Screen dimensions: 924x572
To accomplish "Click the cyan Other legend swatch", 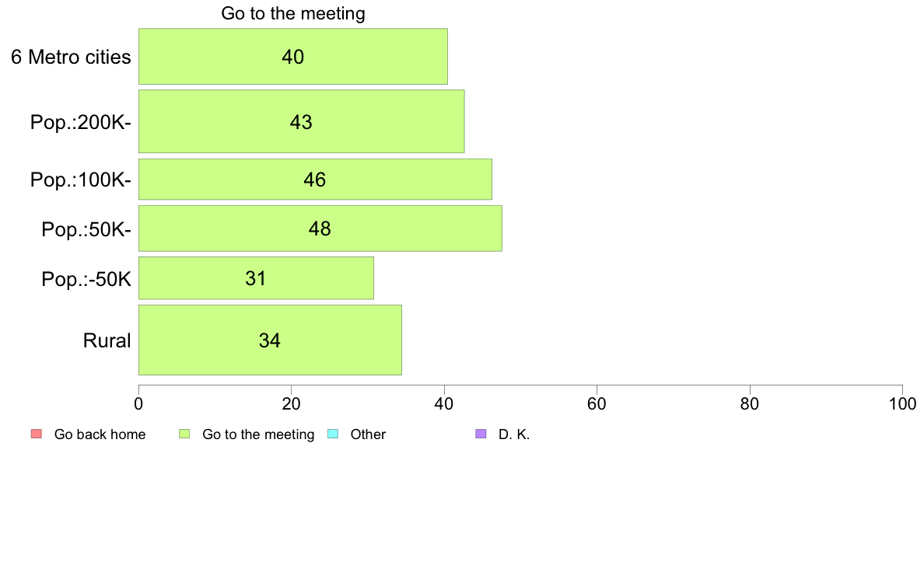I will pyautogui.click(x=332, y=434).
